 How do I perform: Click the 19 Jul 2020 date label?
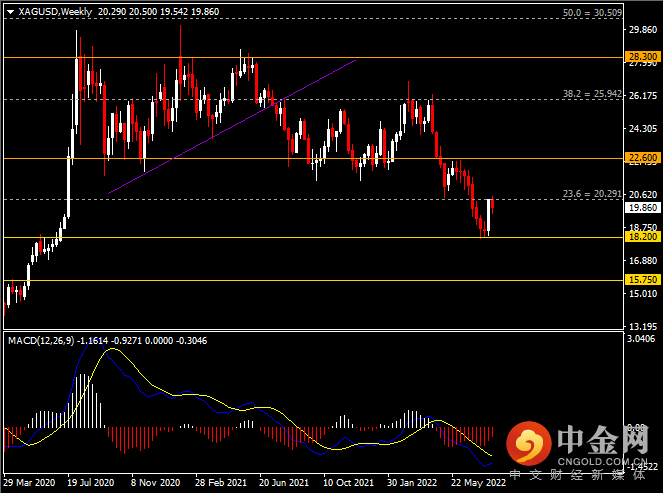click(x=90, y=482)
